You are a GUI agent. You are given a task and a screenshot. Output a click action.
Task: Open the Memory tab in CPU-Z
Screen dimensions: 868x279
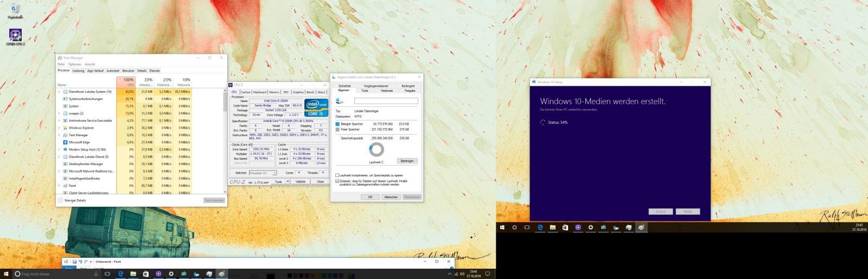click(274, 92)
